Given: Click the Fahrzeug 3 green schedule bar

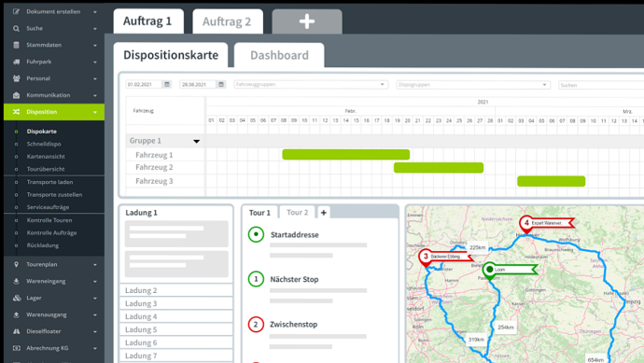Looking at the screenshot, I should (552, 181).
